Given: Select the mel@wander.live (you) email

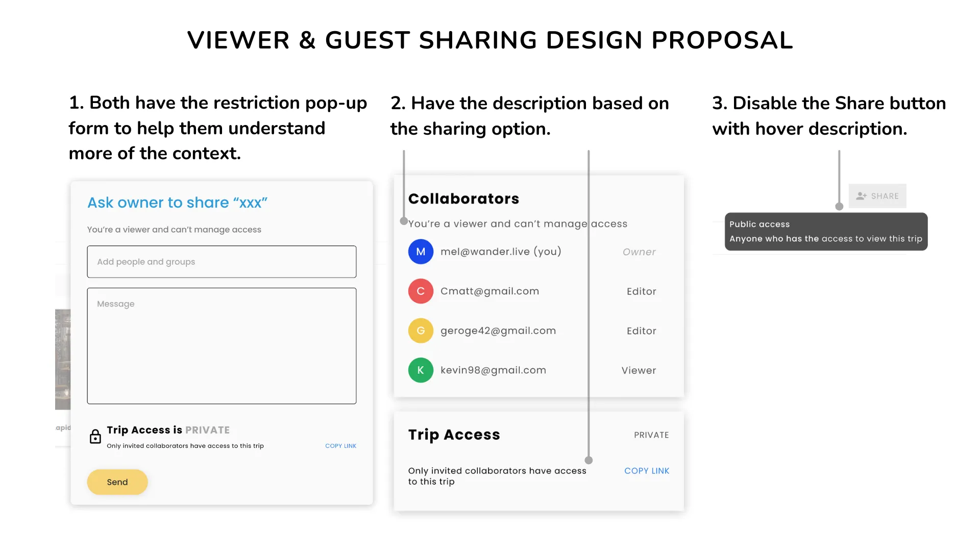Looking at the screenshot, I should (x=501, y=252).
